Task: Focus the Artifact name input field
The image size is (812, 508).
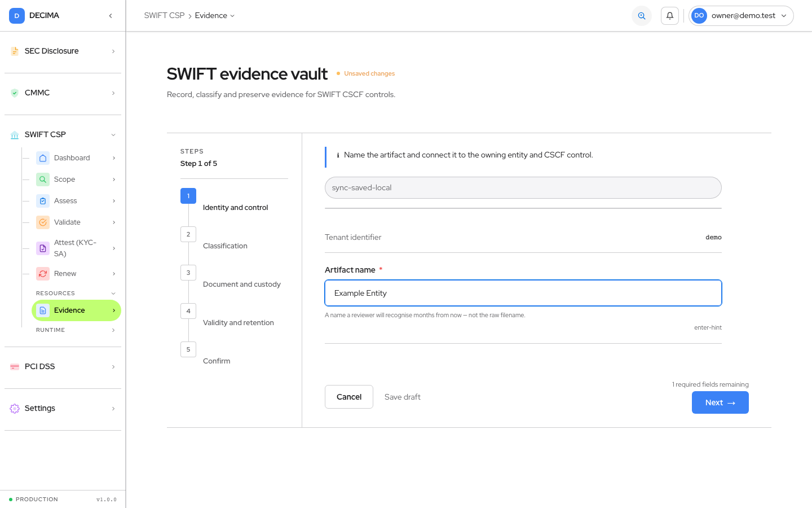Action: 523,293
